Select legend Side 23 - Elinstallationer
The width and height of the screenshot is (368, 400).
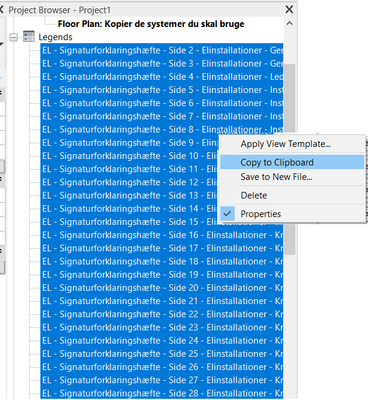tap(162, 327)
